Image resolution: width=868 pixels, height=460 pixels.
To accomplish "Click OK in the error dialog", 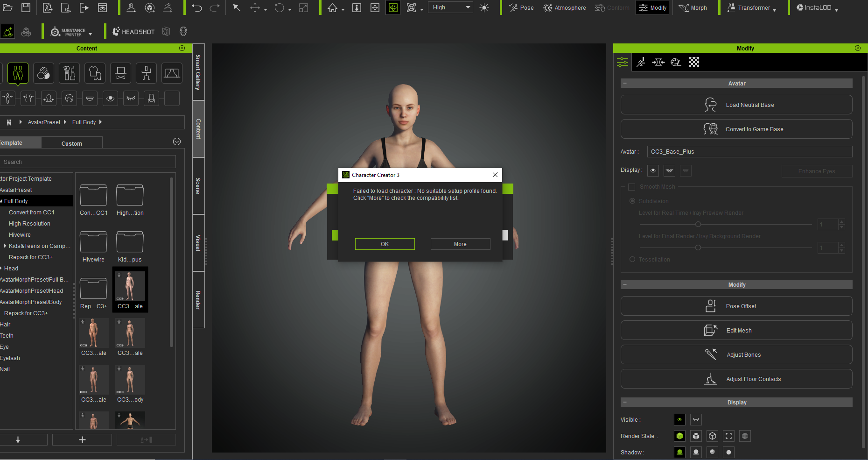I will click(x=385, y=244).
